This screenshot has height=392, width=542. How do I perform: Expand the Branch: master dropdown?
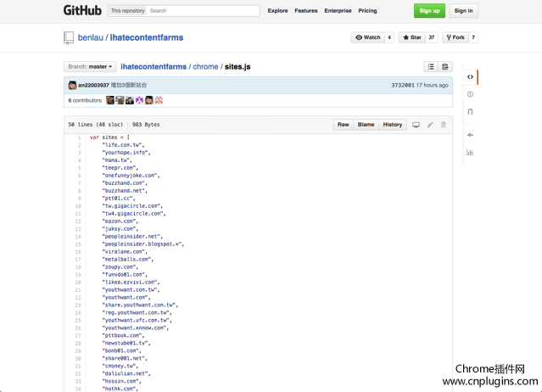[x=89, y=66]
